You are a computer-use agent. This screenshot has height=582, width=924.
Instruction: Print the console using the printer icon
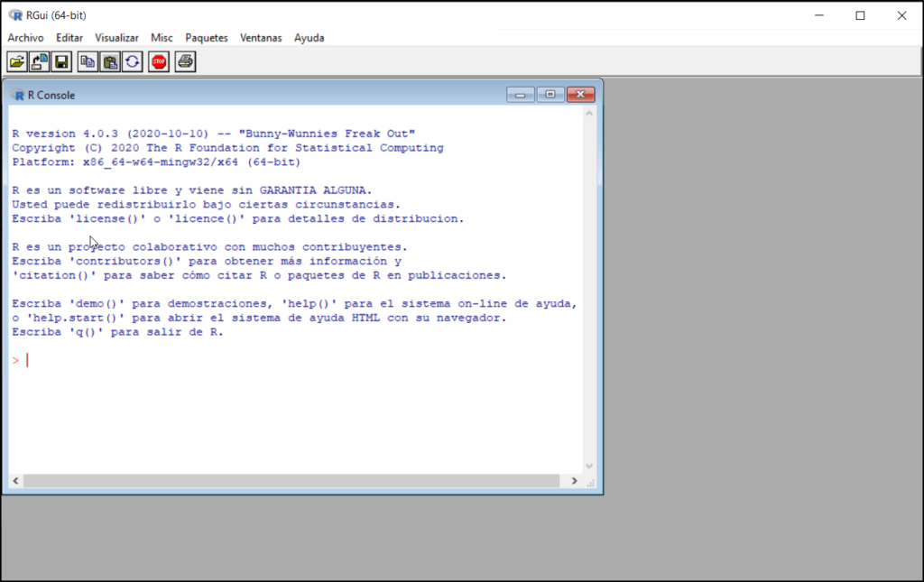(x=184, y=60)
